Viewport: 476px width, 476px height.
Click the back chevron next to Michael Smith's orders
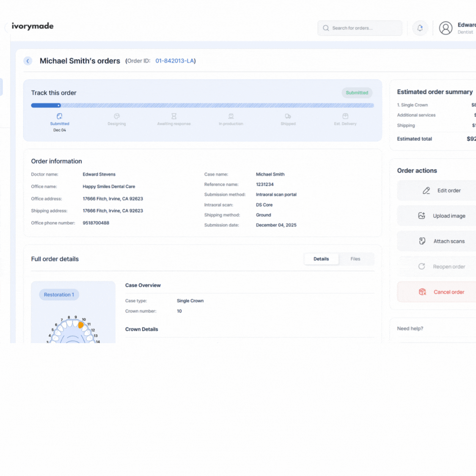[28, 61]
